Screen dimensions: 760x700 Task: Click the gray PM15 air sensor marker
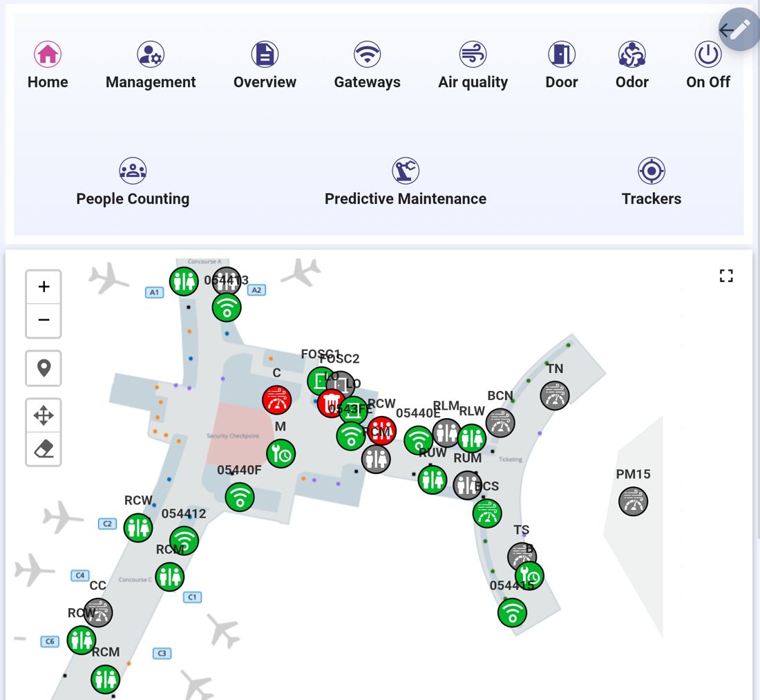click(x=633, y=501)
